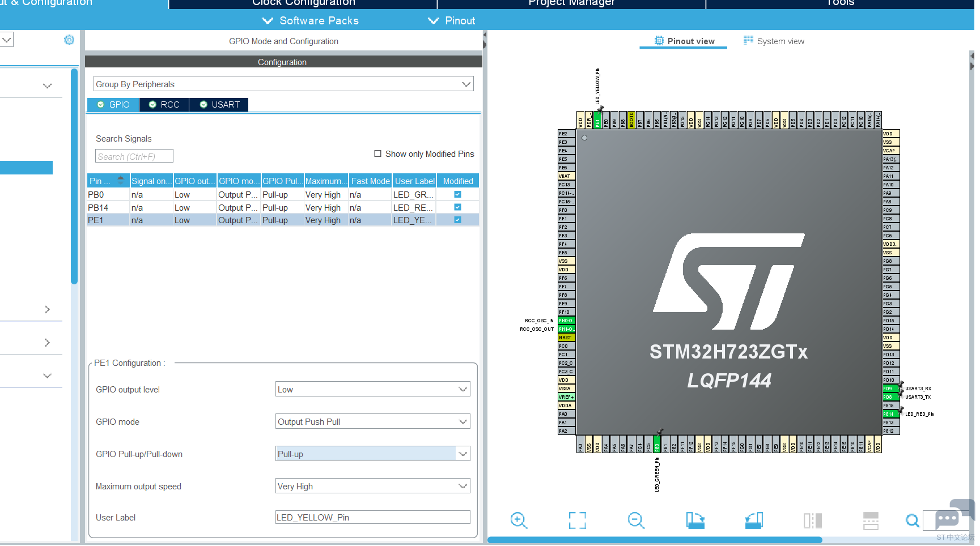980x546 pixels.
Task: Select green pin PB0 on the chip
Action: pyautogui.click(x=657, y=444)
